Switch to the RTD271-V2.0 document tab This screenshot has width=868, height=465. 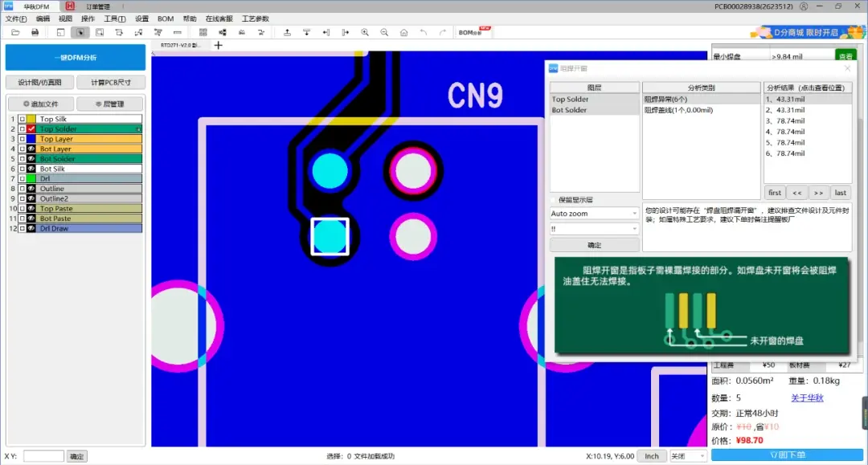coord(181,45)
